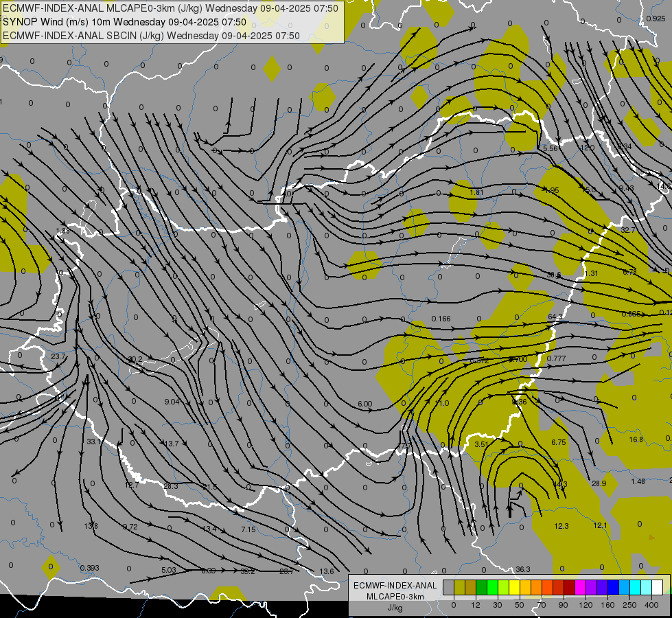This screenshot has height=618, width=672.
Task: Click the map value 12.3
Action: coord(561,526)
